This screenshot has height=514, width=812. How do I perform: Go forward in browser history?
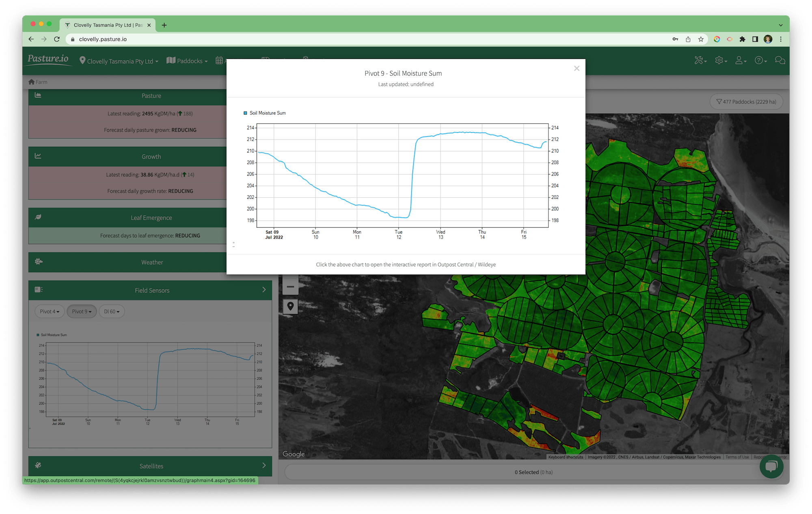pyautogui.click(x=44, y=39)
